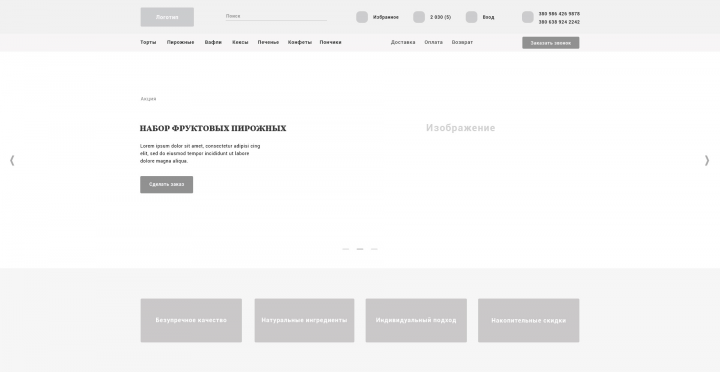
Task: Click the Избранное favorites icon
Action: click(362, 17)
